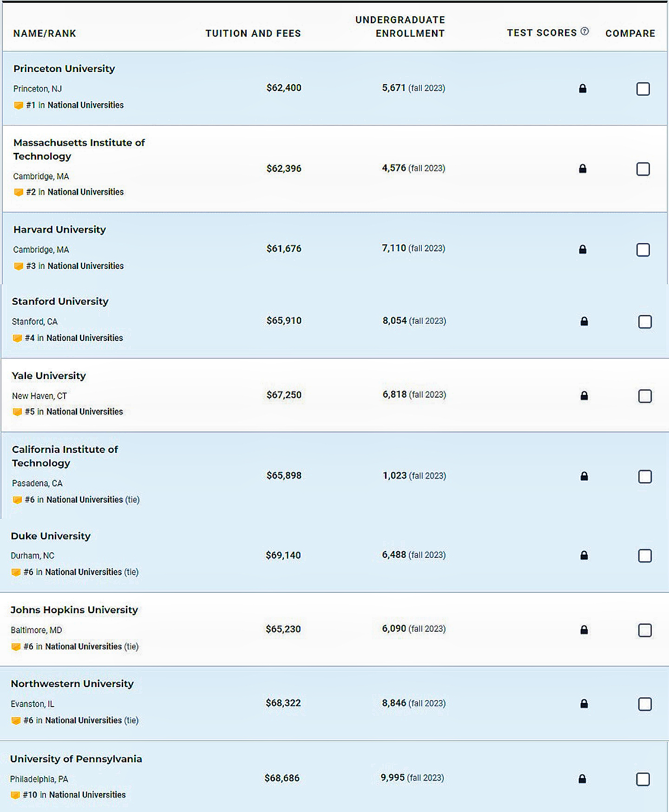Open the Princeton University link

coord(64,69)
